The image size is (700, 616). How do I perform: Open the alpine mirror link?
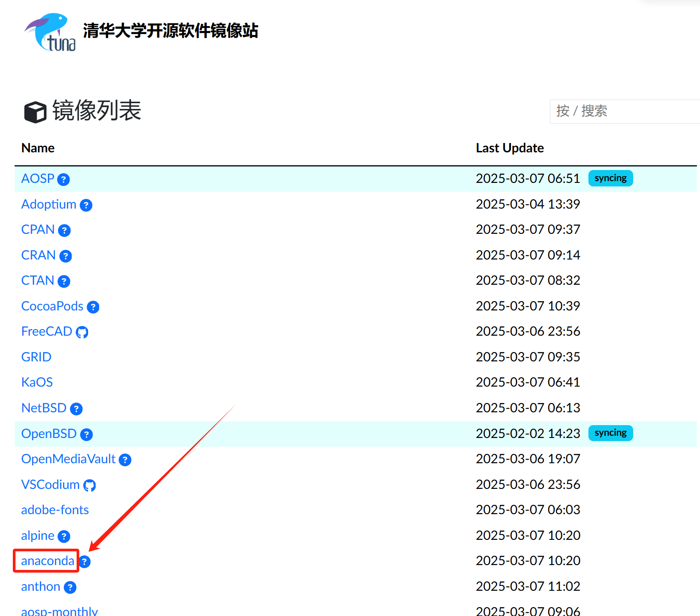click(x=38, y=535)
